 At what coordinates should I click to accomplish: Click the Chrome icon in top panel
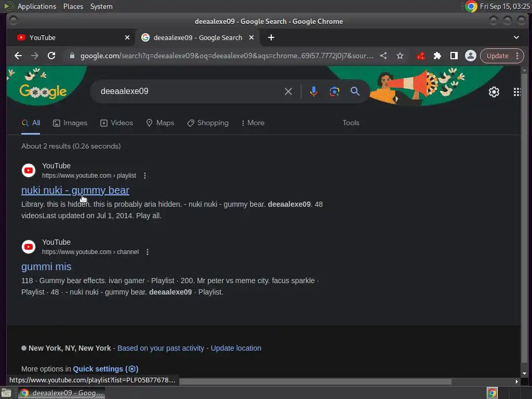coord(471,6)
